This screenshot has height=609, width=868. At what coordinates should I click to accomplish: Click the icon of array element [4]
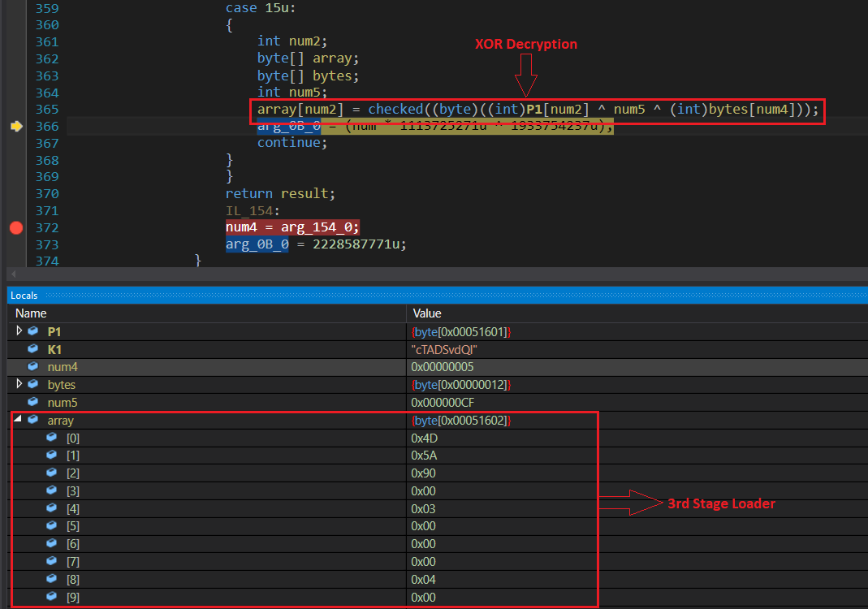52,508
